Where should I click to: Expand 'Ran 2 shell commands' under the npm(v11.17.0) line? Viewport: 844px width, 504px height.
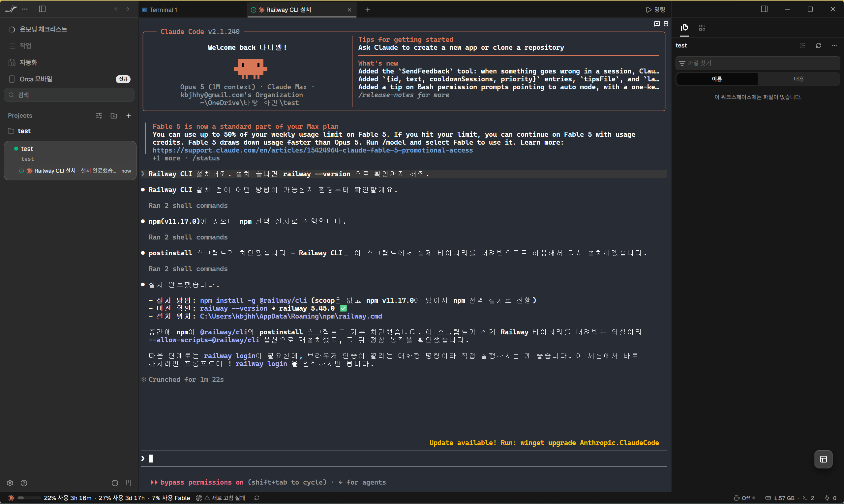tap(188, 238)
